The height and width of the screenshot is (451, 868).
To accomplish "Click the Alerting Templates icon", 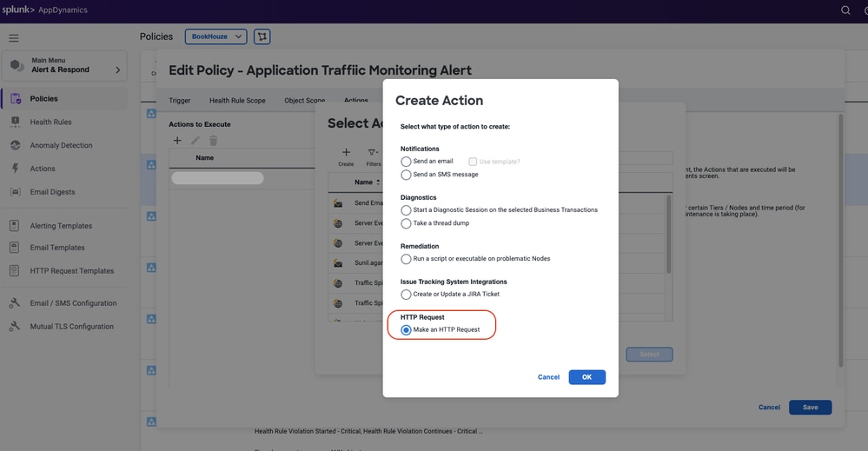I will click(x=15, y=226).
